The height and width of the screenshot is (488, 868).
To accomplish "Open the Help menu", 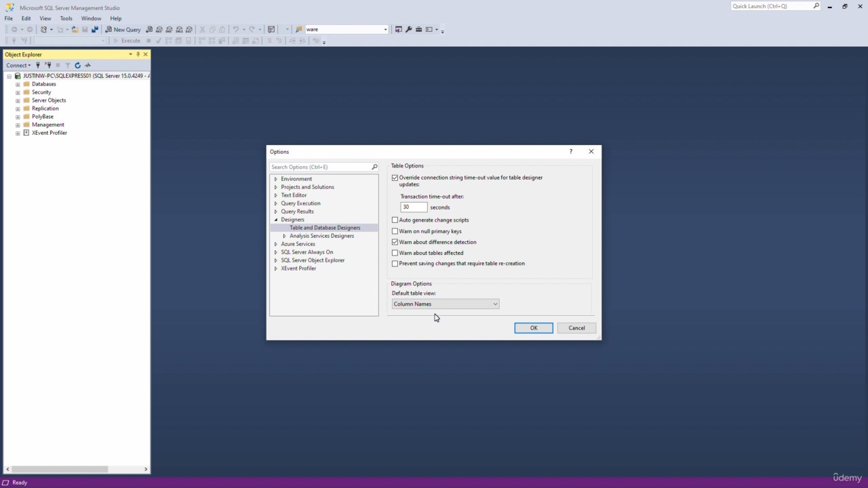I will click(116, 18).
